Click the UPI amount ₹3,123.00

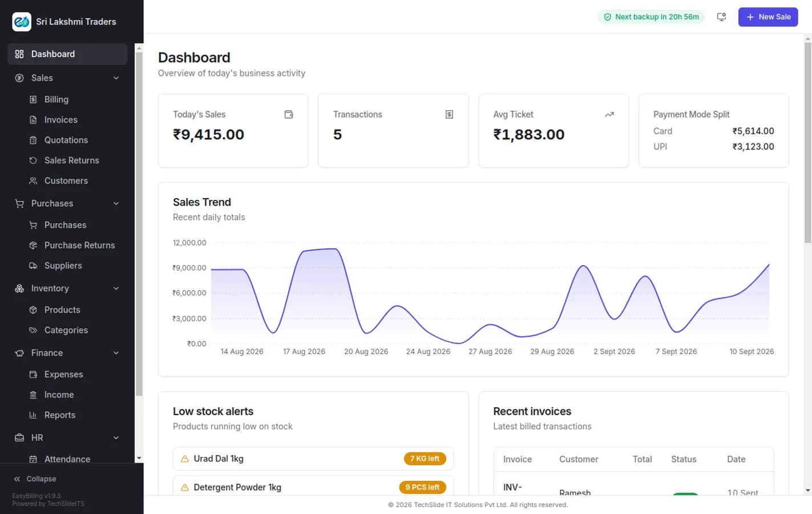click(753, 146)
